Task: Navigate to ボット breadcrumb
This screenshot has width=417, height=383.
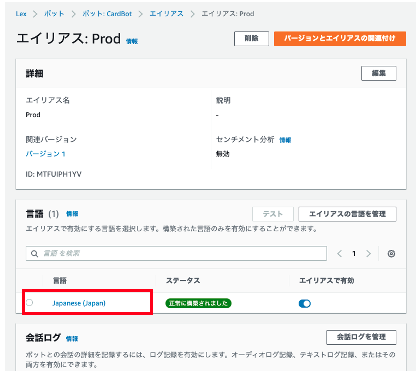Action: [x=54, y=14]
